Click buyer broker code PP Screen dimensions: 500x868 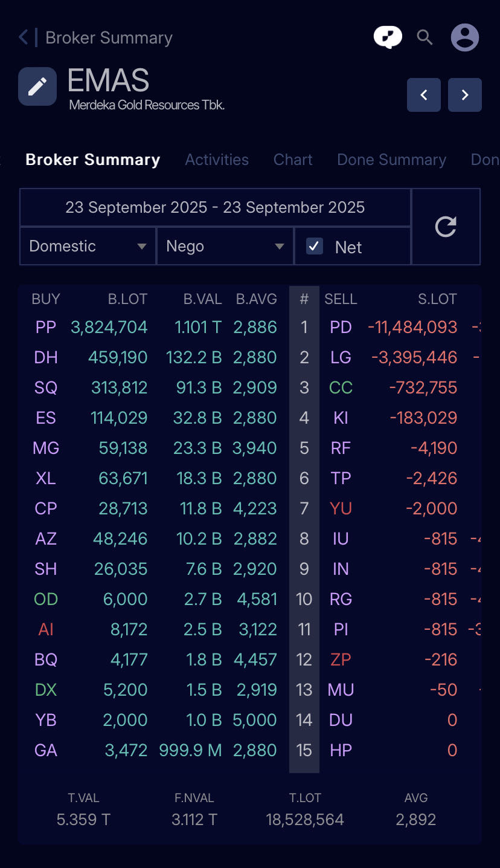(46, 327)
